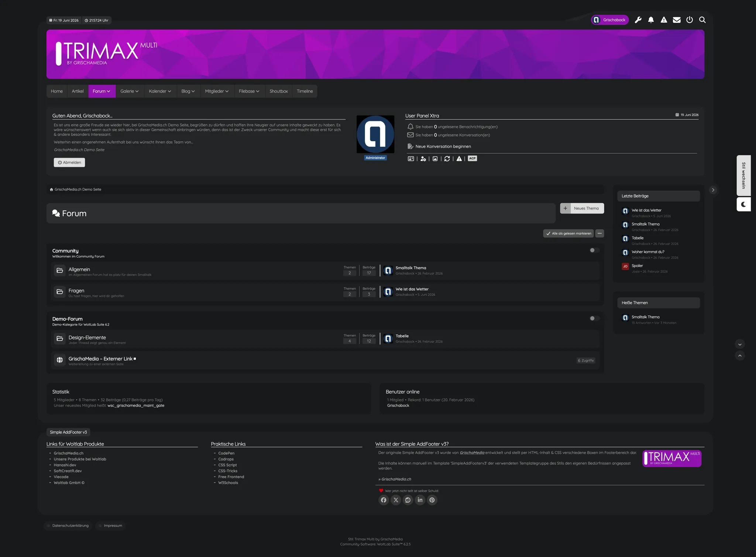Viewport: 756px width, 557px height.
Task: Open the Tabelle last post in Design-Elemente row
Action: (x=402, y=336)
